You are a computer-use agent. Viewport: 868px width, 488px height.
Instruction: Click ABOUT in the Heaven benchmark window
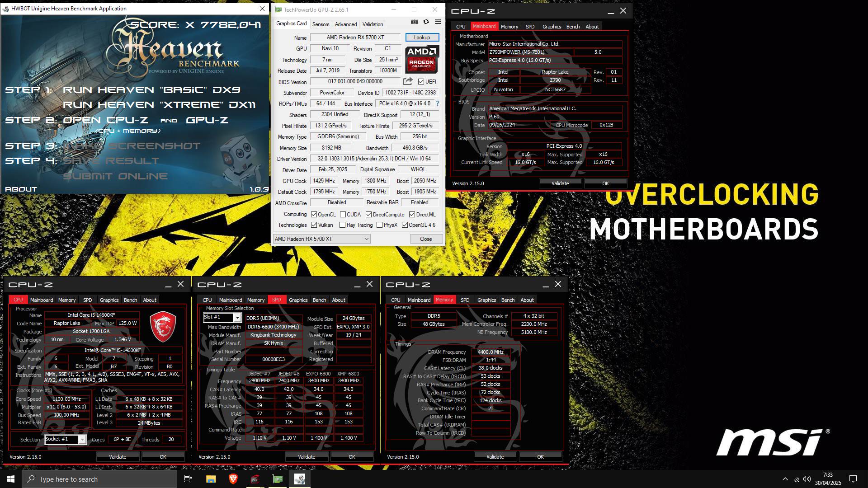pos(21,189)
